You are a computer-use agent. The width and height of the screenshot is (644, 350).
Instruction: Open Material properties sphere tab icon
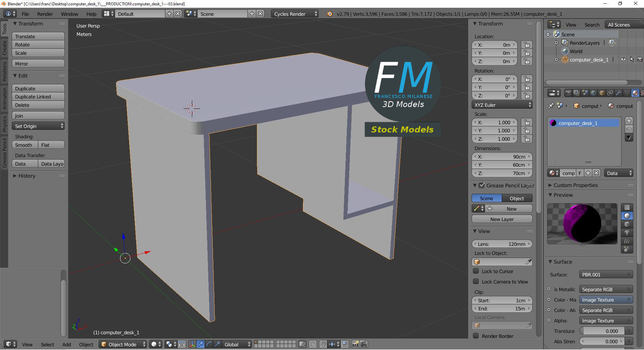[x=635, y=93]
